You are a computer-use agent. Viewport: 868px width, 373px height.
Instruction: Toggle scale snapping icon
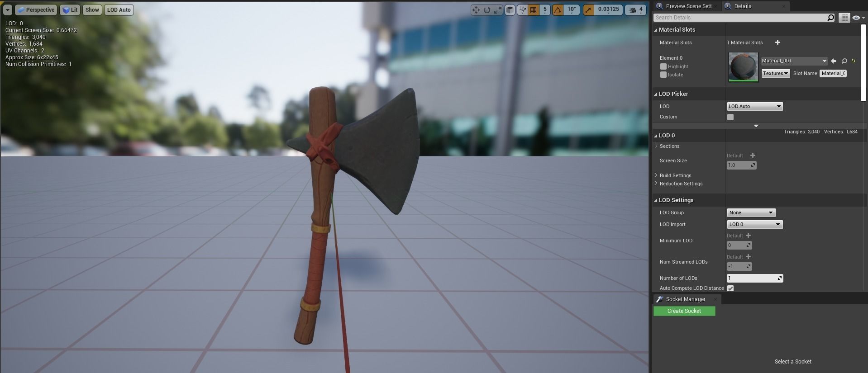click(x=588, y=10)
